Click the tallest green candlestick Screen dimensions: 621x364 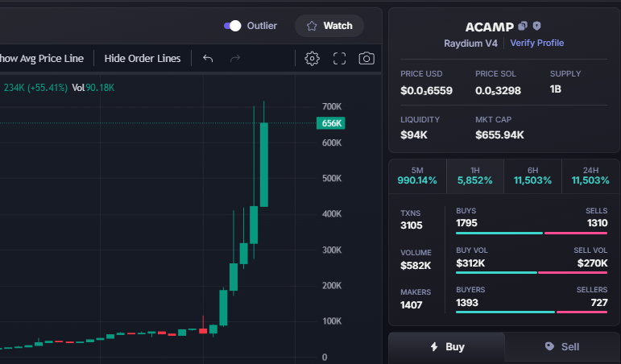click(x=263, y=164)
